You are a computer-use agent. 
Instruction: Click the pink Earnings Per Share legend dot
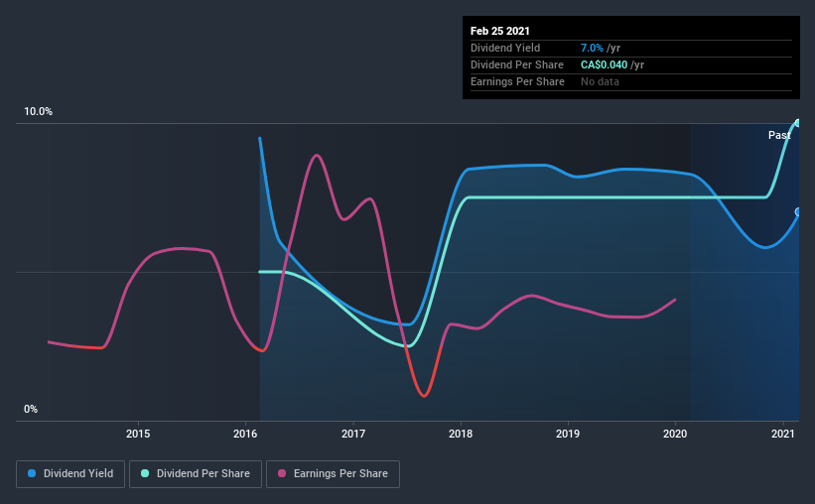click(282, 473)
